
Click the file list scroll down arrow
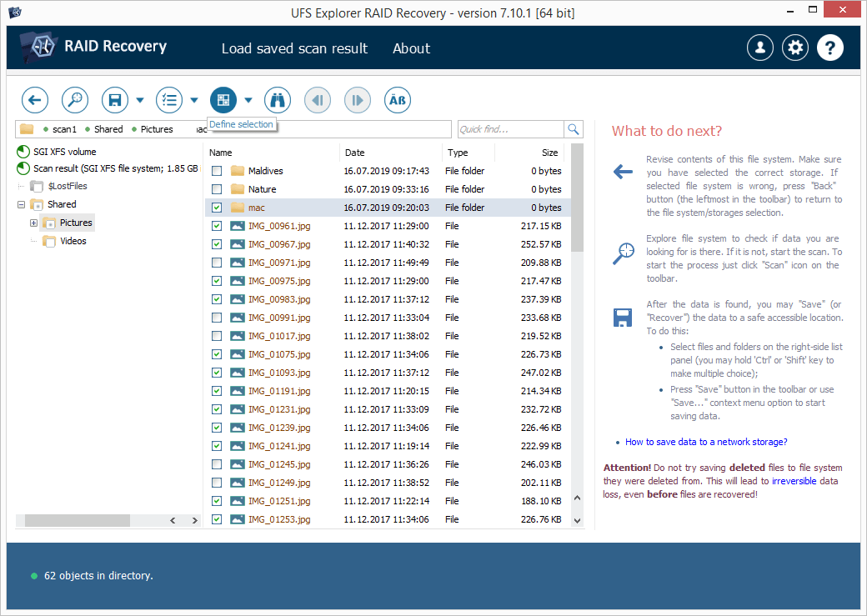[x=577, y=520]
